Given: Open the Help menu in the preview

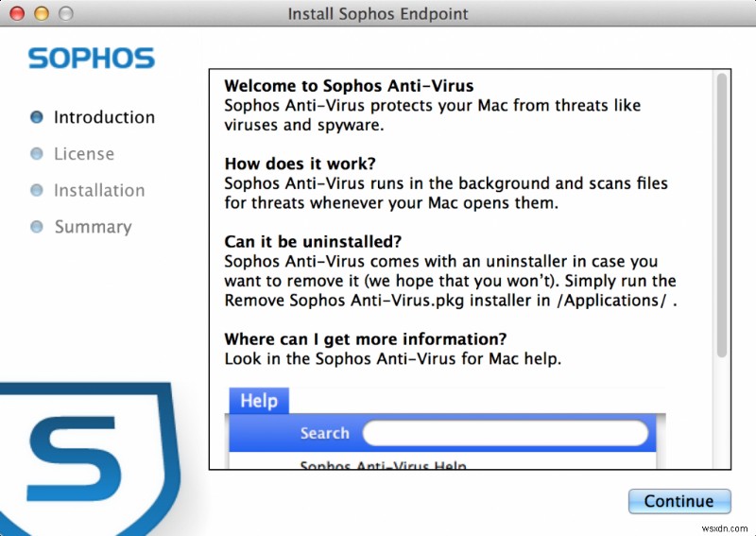Looking at the screenshot, I should [258, 401].
